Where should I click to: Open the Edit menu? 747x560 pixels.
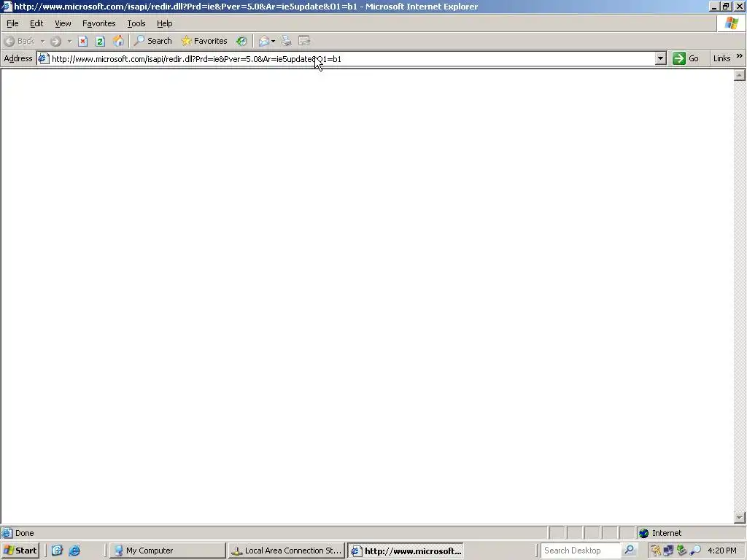point(36,23)
